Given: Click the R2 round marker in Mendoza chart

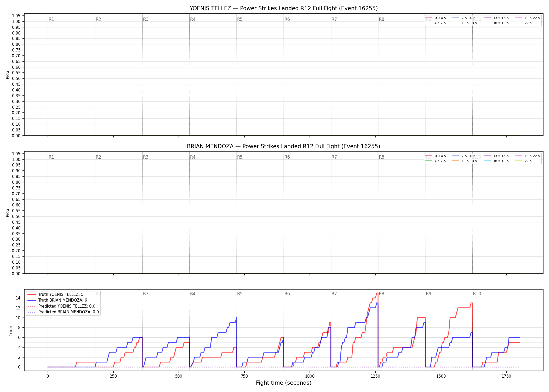Looking at the screenshot, I should click(98, 157).
